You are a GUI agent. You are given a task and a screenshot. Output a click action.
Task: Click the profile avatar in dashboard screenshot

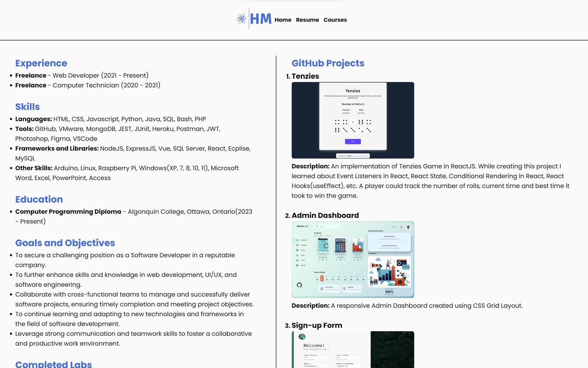tap(408, 227)
